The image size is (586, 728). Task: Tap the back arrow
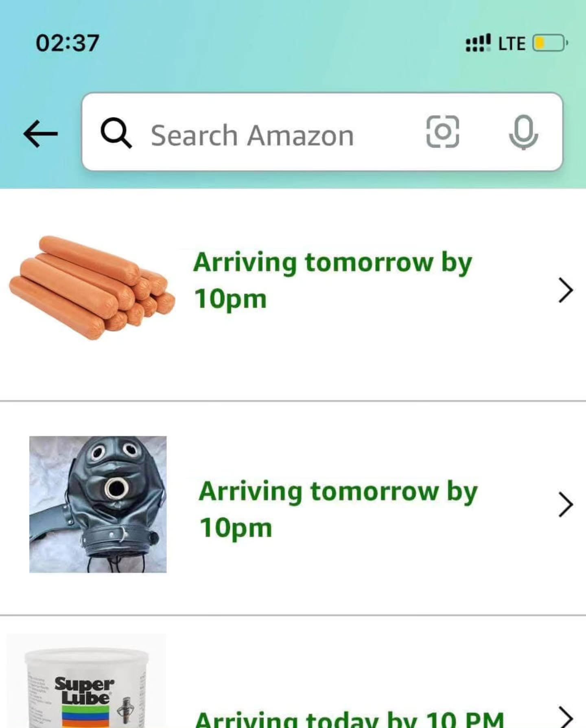click(x=40, y=134)
